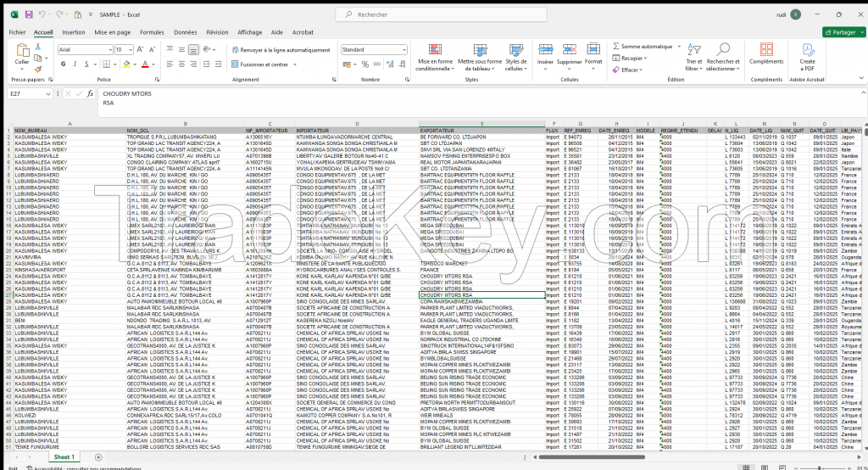Image resolution: width=868 pixels, height=470 pixels.
Task: Toggle Renvoyer à la ligne automatiquement
Action: click(x=281, y=50)
